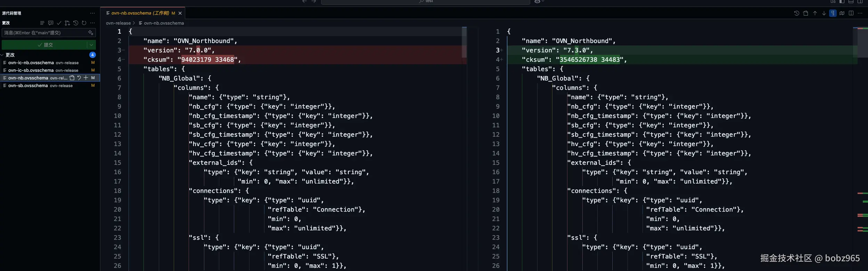Click the ovn-release breadcrumb
868x271 pixels.
click(x=118, y=23)
